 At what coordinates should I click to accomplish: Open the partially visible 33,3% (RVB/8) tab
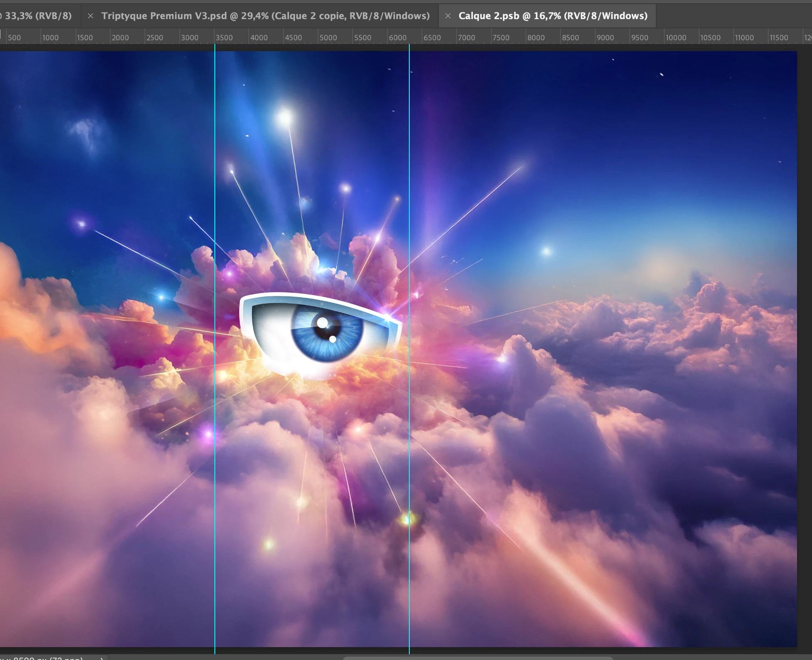point(37,16)
